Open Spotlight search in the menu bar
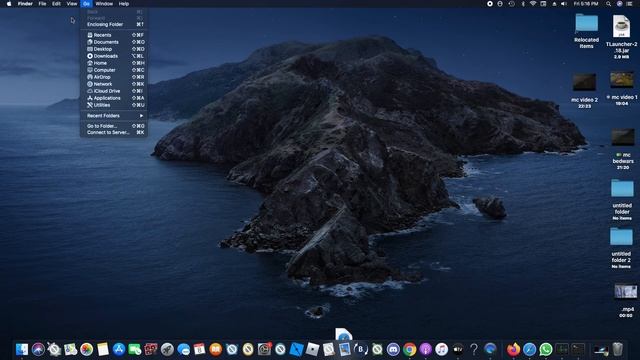640x360 pixels. tap(609, 4)
